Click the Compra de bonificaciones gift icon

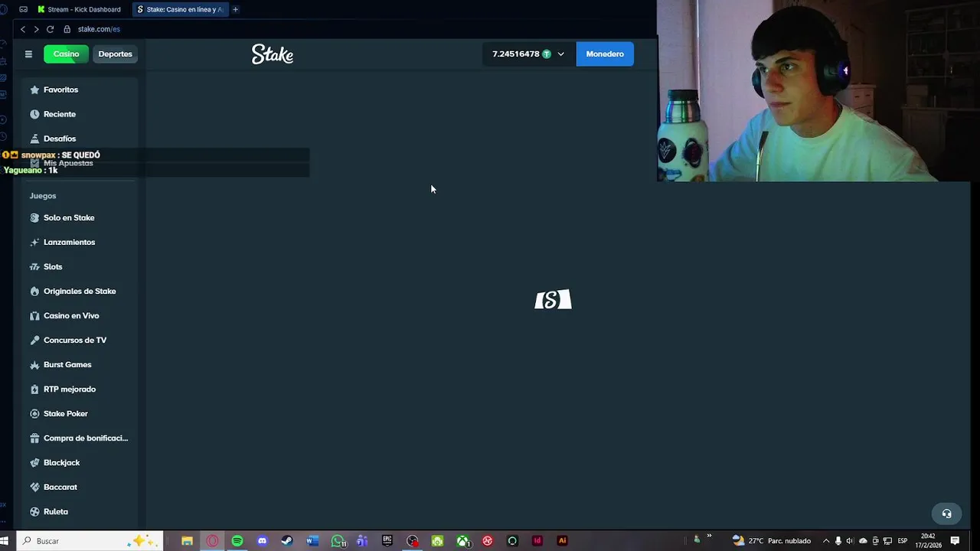click(34, 439)
